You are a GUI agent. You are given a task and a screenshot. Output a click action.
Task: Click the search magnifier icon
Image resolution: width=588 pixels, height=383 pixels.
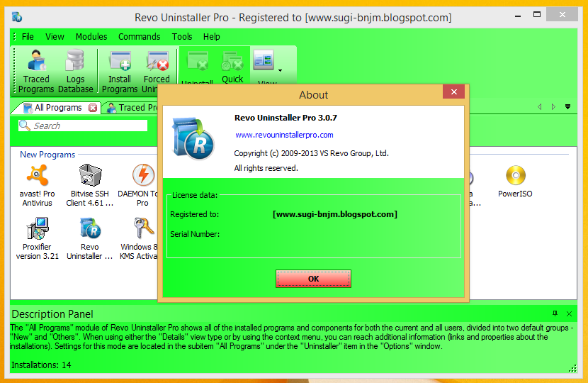(x=24, y=126)
